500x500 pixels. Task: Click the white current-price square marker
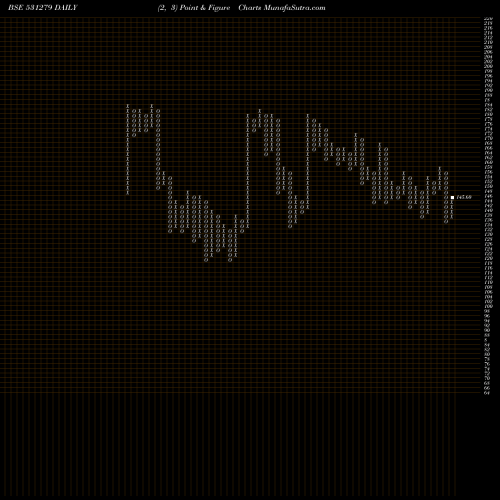(x=452, y=197)
